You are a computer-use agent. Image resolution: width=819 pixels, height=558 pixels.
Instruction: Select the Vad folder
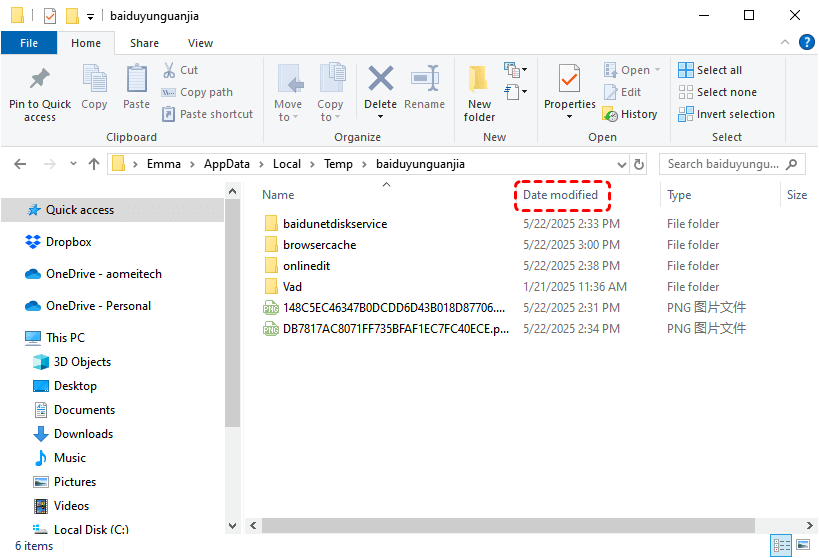tap(292, 286)
